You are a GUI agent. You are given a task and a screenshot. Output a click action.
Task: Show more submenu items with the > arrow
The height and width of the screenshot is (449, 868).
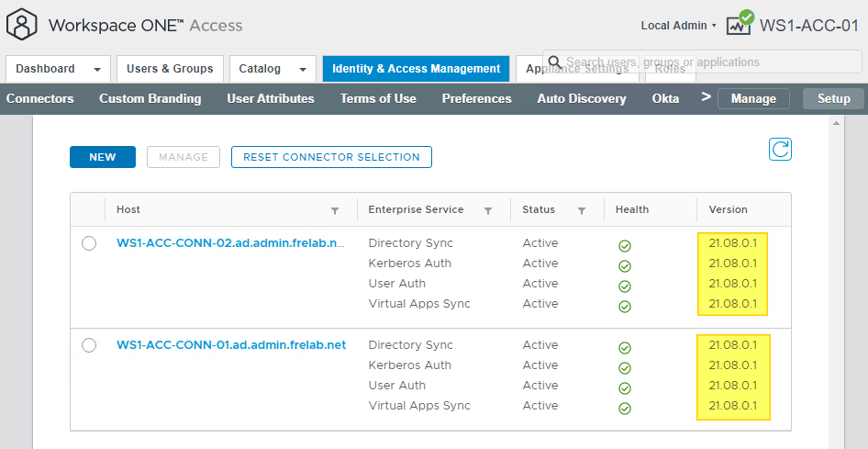706,97
